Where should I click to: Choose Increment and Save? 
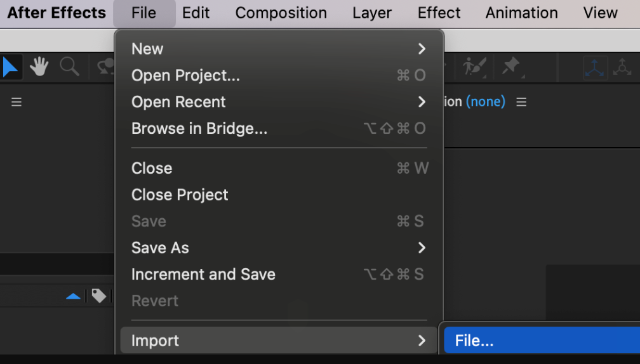[203, 275]
